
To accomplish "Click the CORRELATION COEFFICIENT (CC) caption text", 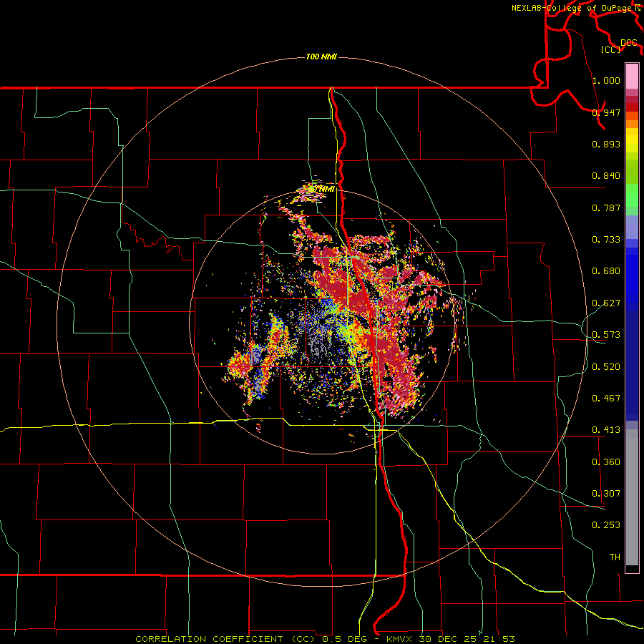I will tap(225, 639).
